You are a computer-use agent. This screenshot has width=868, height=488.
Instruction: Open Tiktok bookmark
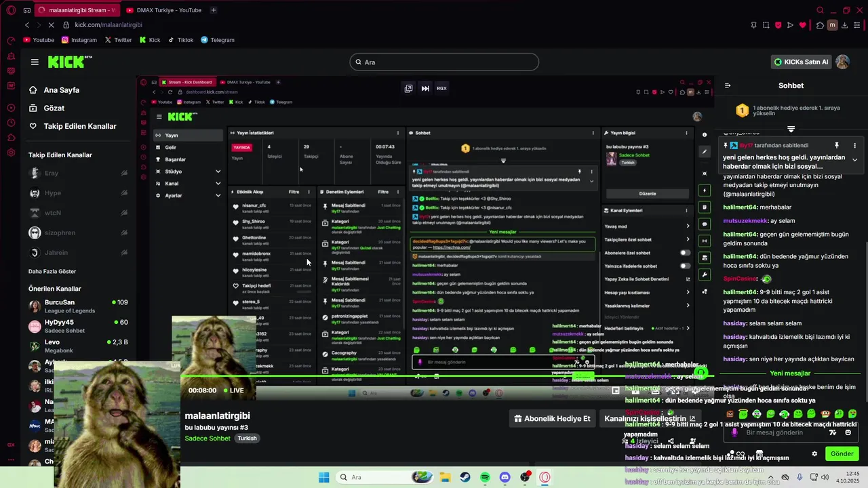(181, 40)
